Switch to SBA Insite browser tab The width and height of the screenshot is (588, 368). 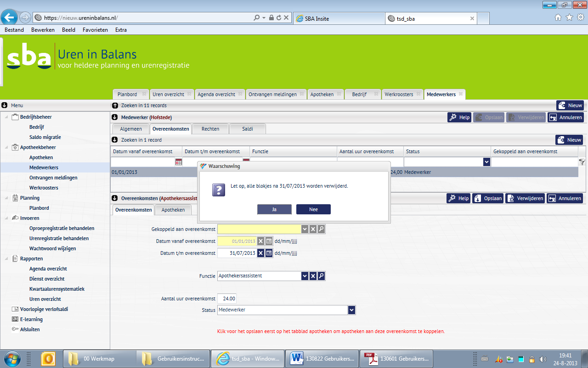coord(339,18)
